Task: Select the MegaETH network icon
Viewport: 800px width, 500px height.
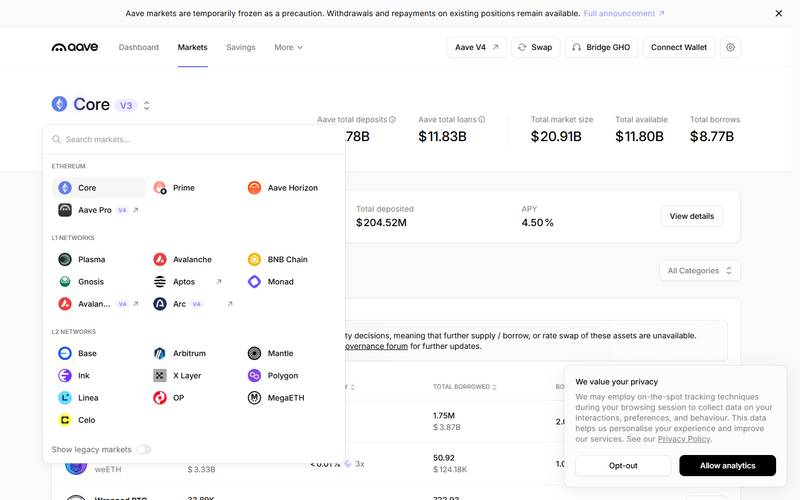Action: 254,397
